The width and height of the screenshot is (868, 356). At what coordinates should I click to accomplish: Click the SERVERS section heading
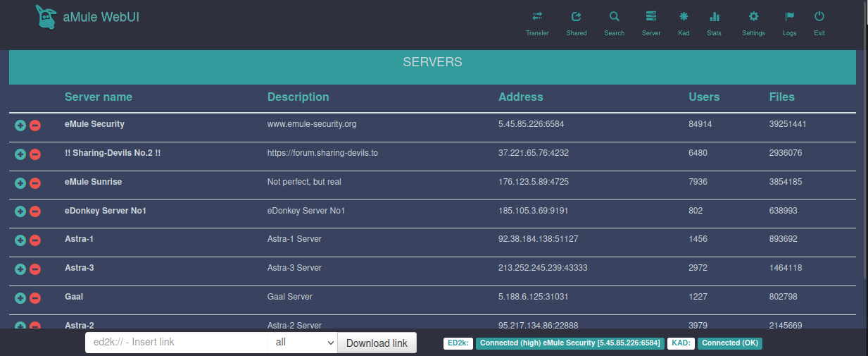pos(432,62)
